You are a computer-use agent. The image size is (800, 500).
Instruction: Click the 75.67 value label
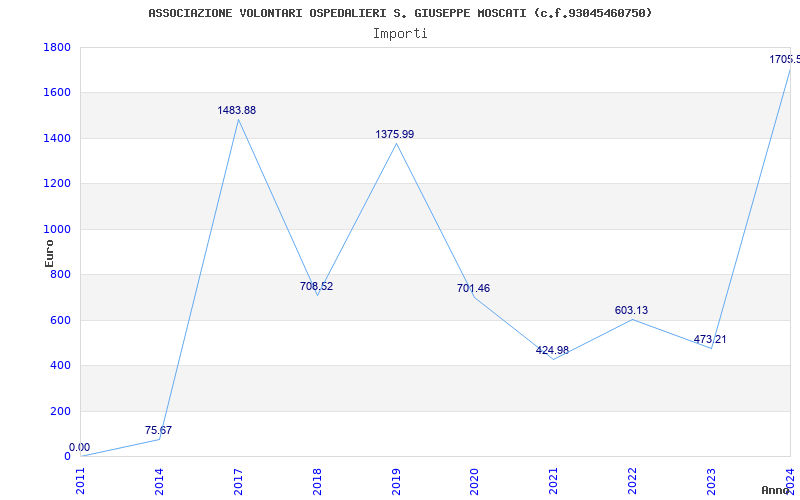[x=158, y=430]
